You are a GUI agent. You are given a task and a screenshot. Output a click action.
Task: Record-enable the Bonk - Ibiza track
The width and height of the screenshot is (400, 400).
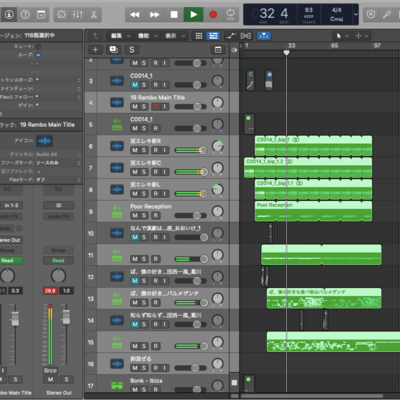(155, 389)
